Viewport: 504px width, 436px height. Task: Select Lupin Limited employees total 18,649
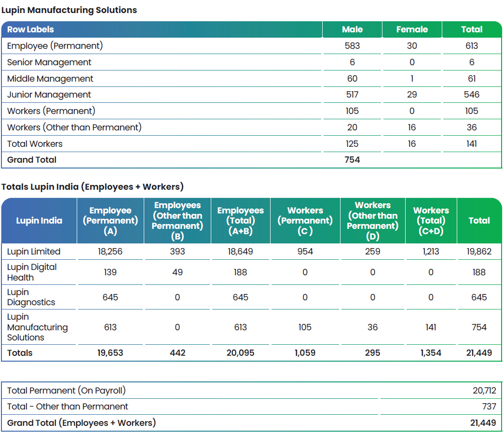[241, 252]
